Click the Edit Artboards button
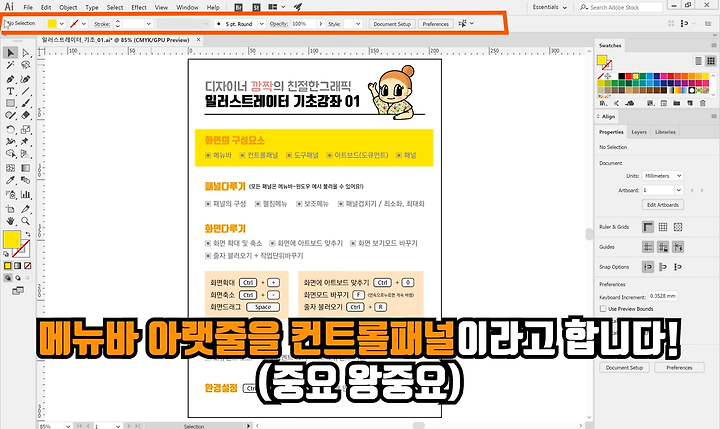The height and width of the screenshot is (429, 720). [663, 205]
